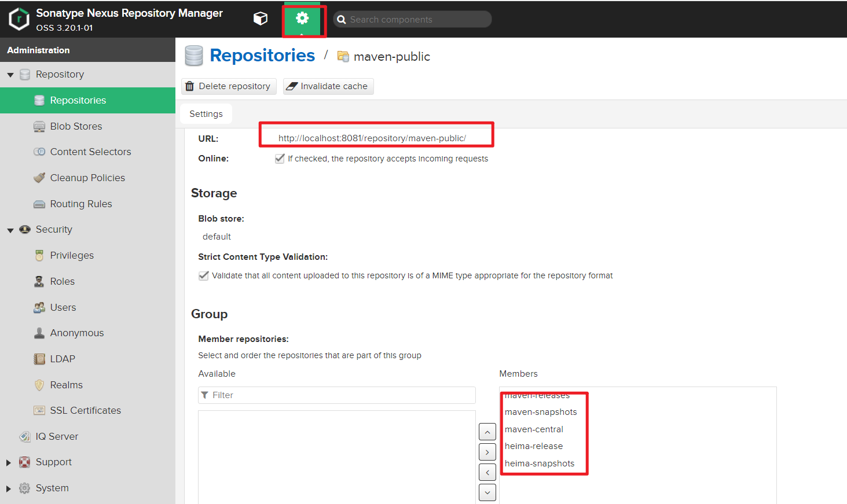Click the Blob Stores icon
Screen dimensions: 847x504
click(39, 126)
